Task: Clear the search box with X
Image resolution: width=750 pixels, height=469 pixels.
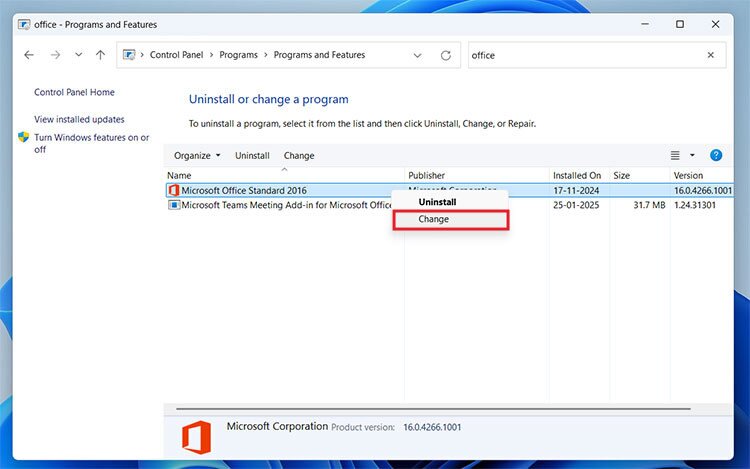Action: (711, 55)
